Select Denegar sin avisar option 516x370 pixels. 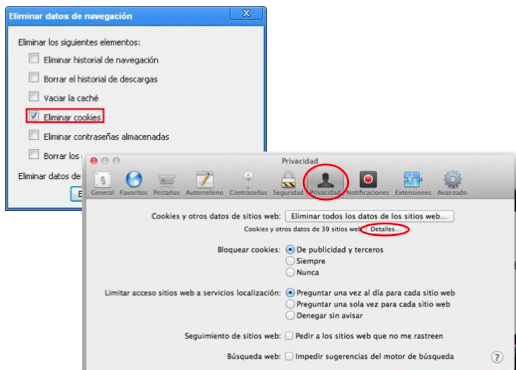tap(290, 315)
